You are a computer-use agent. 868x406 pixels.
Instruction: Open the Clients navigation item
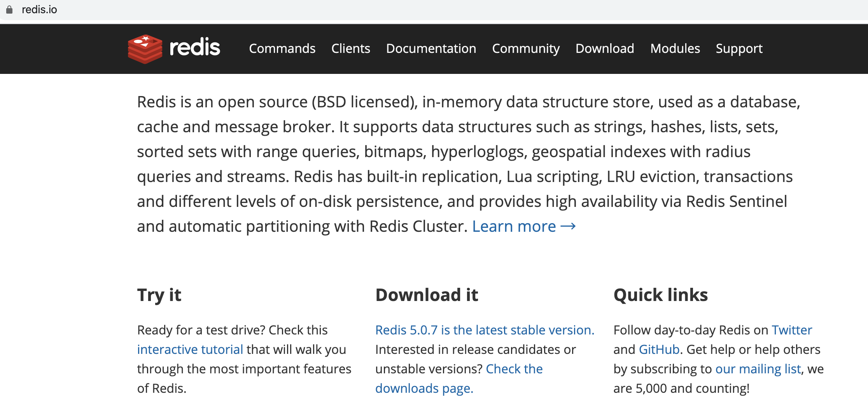351,49
